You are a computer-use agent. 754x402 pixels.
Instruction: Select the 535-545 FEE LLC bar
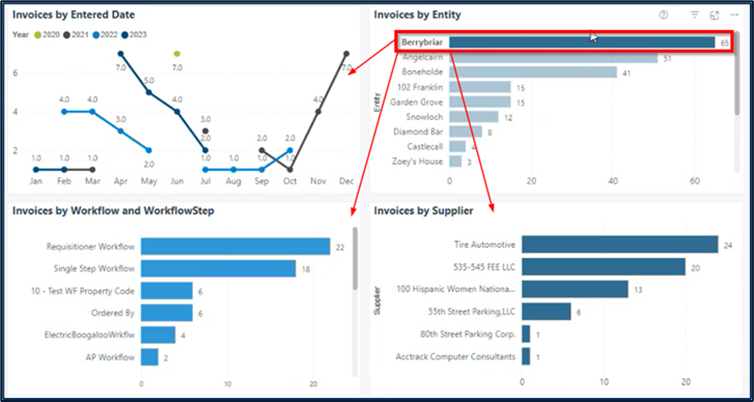603,267
